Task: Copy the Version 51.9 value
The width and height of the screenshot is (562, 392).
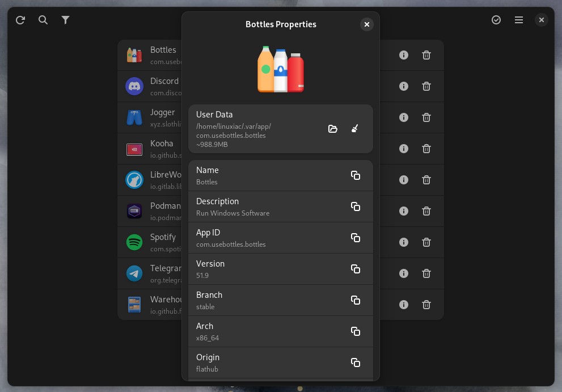Action: tap(355, 269)
